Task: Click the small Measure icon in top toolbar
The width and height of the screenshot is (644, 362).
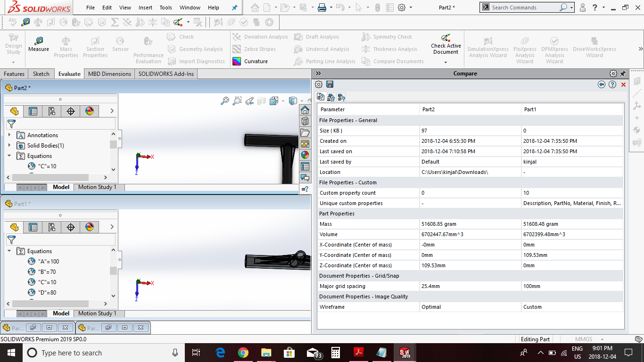Action: [x=25, y=22]
